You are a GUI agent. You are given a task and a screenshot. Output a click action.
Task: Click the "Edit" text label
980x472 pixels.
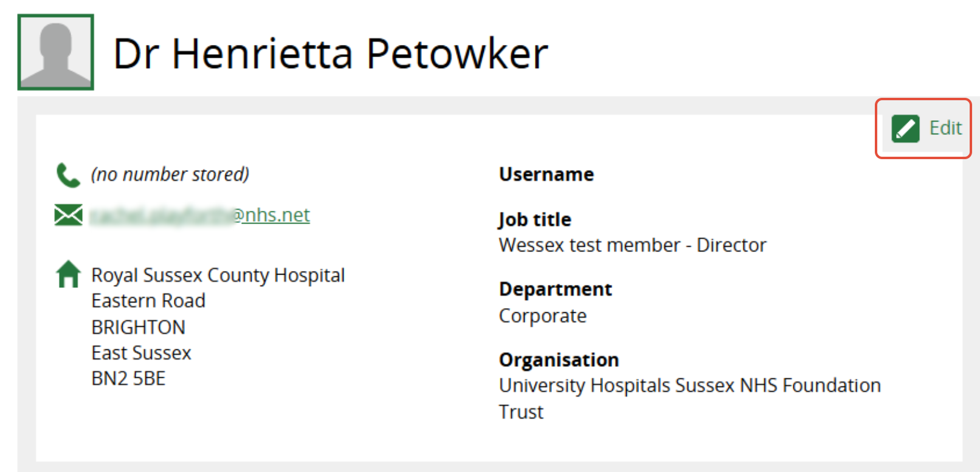[x=945, y=128]
